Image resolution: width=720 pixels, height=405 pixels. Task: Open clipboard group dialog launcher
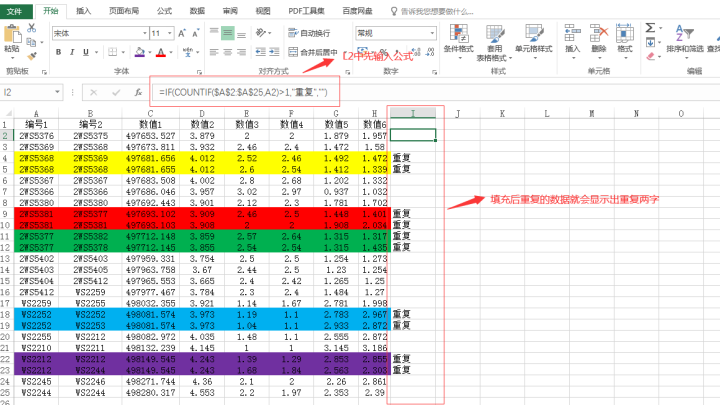44,72
